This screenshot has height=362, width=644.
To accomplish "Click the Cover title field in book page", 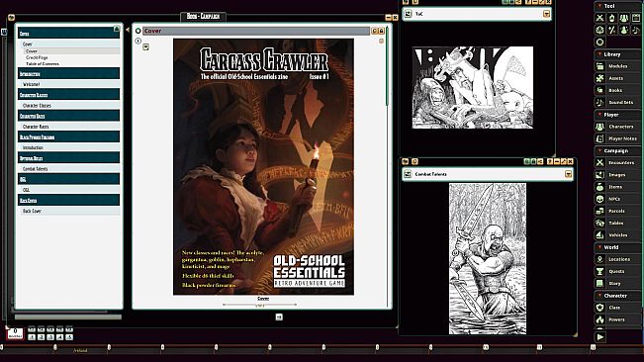I will [x=256, y=31].
